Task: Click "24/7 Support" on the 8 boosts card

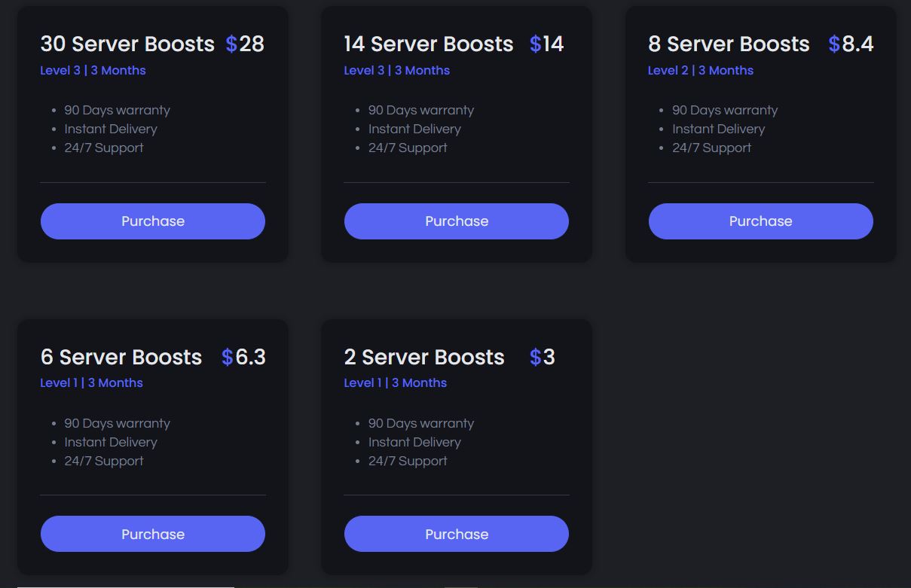Action: click(x=711, y=148)
